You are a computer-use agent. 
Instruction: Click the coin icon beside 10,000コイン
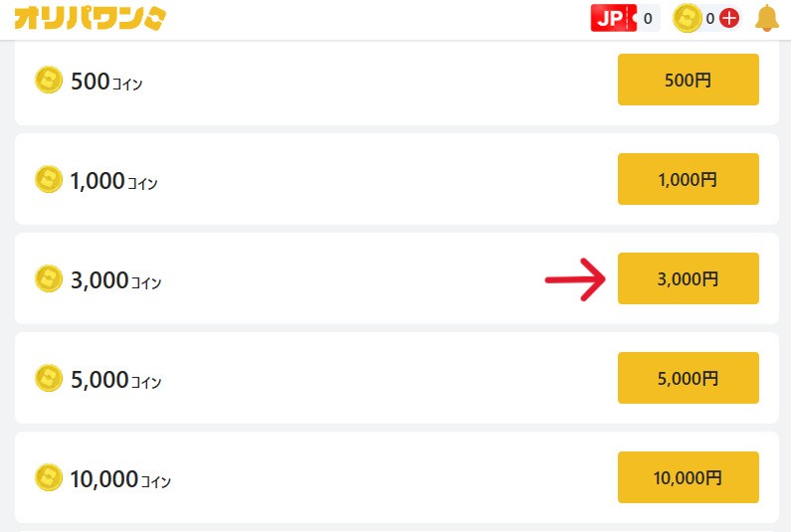pyautogui.click(x=49, y=478)
